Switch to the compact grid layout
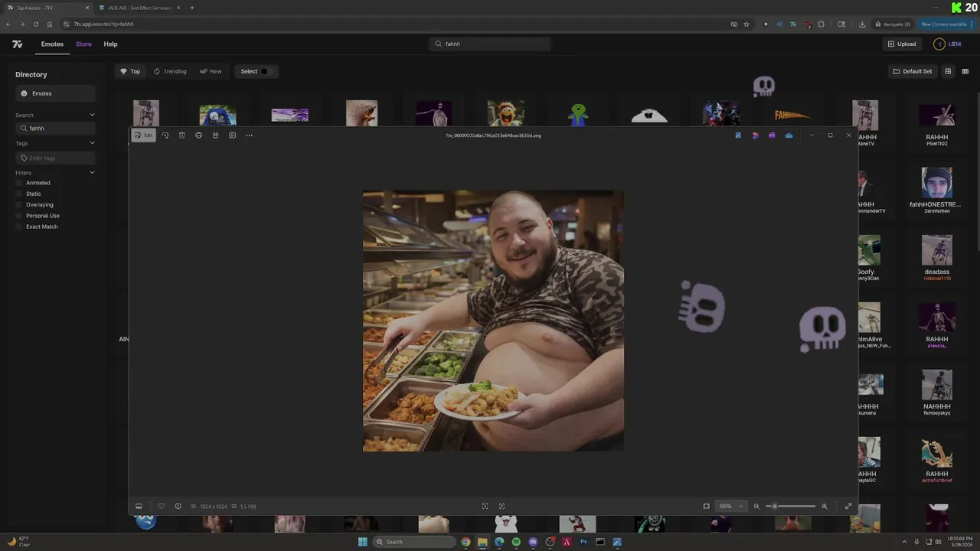This screenshot has width=980, height=551. 965,71
